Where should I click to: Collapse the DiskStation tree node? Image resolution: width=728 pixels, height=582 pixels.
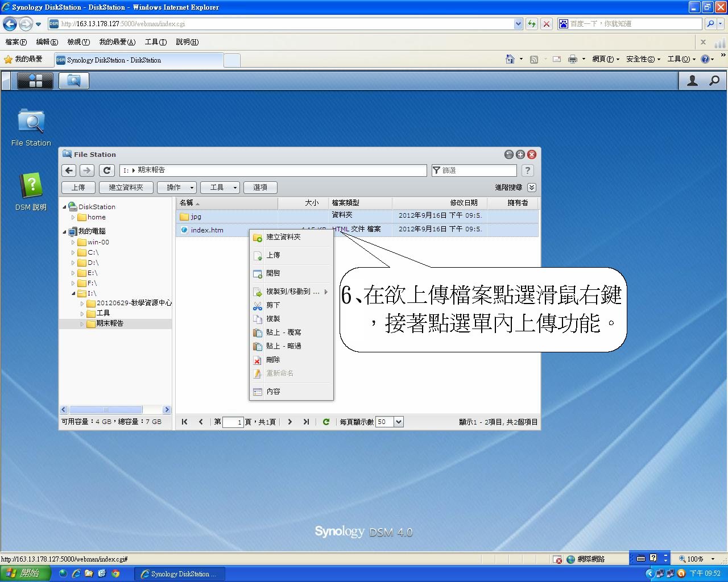point(64,207)
